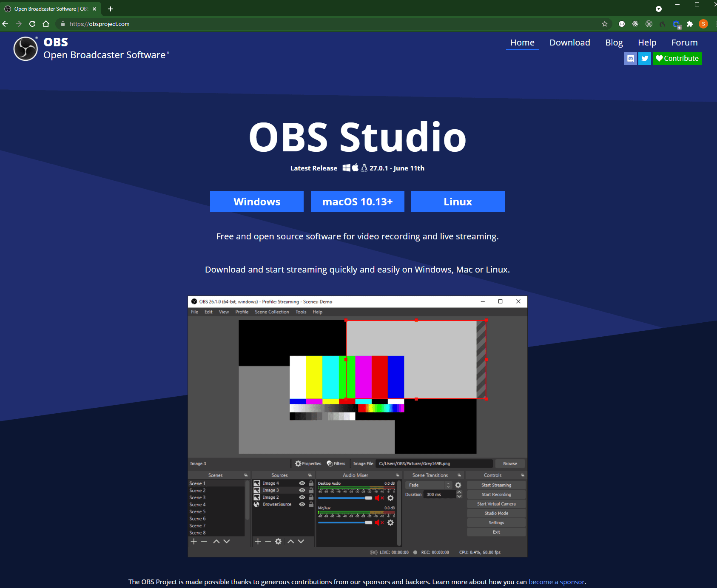This screenshot has height=588, width=717.
Task: Toggle visibility eye for Image 4 source
Action: 302,483
